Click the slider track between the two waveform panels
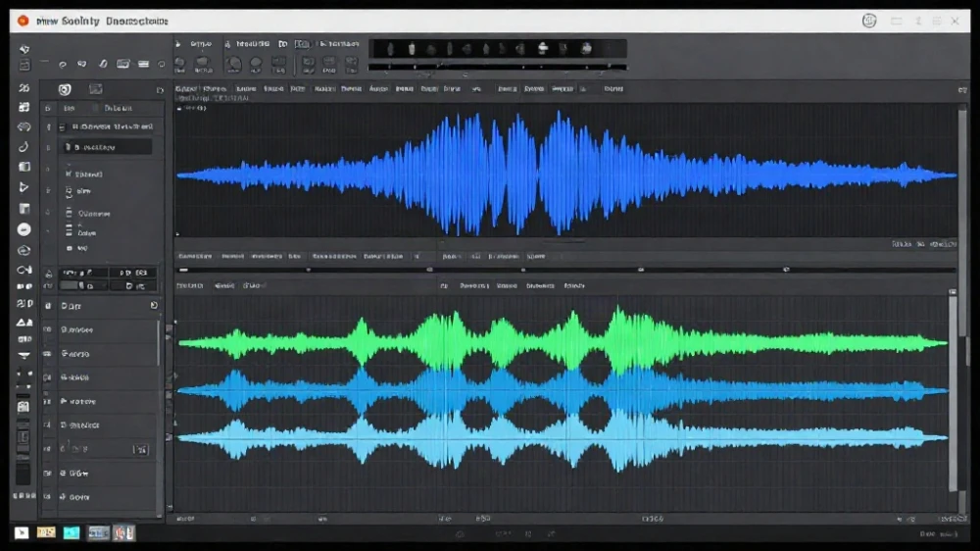Viewport: 980px width, 551px height. [x=566, y=271]
